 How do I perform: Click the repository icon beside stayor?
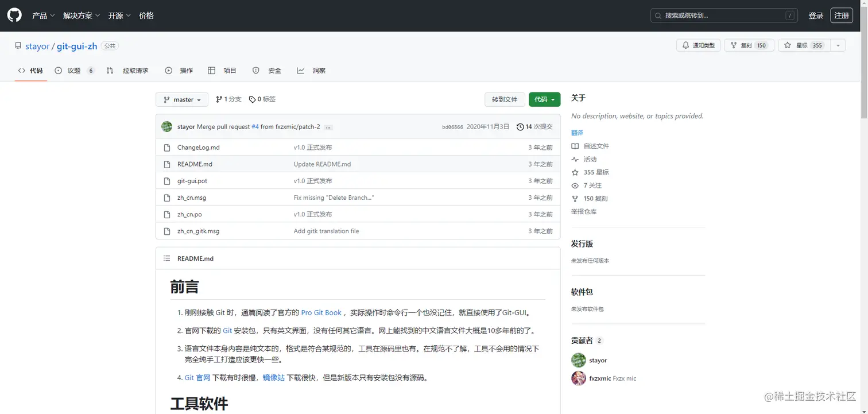pyautogui.click(x=18, y=46)
